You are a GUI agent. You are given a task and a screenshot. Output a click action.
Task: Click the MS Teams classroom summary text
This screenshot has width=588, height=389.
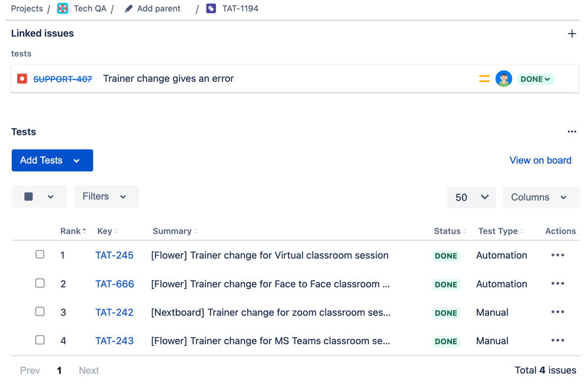coord(270,341)
